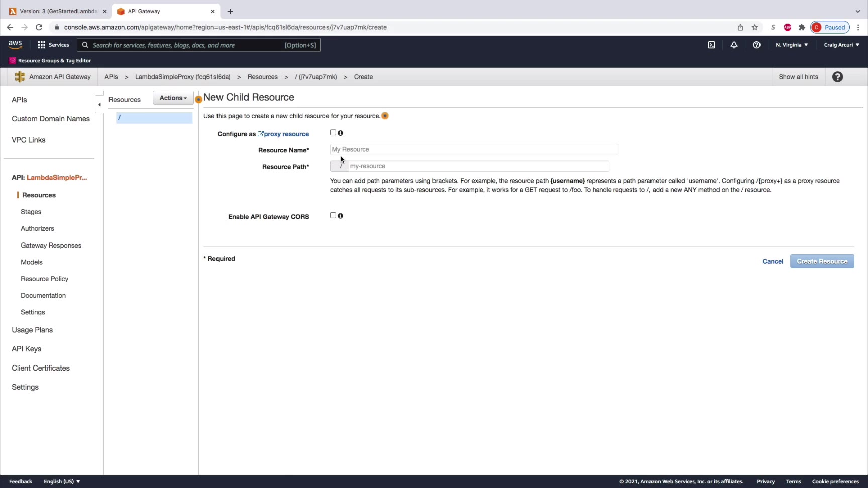The height and width of the screenshot is (488, 868).
Task: Reload the current page
Action: [x=39, y=27]
